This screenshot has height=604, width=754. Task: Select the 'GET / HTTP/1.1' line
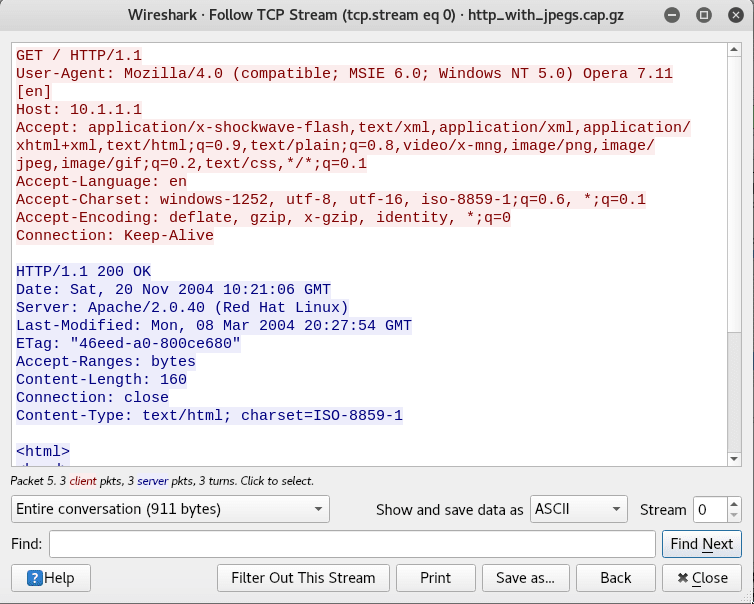pos(79,55)
